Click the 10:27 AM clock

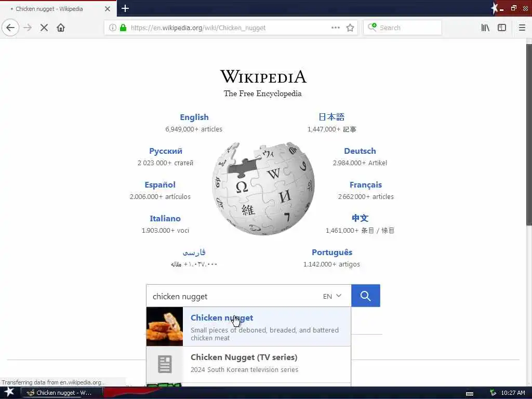pyautogui.click(x=513, y=393)
